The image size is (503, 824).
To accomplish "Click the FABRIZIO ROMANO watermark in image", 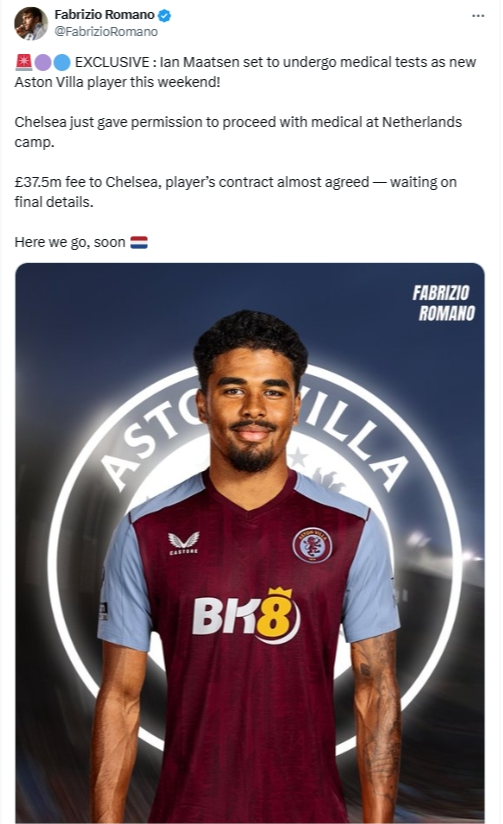I will [444, 303].
